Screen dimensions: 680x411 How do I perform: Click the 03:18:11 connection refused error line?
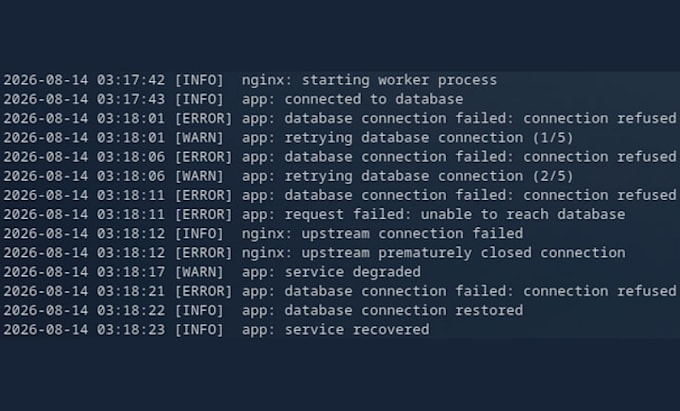tap(340, 195)
